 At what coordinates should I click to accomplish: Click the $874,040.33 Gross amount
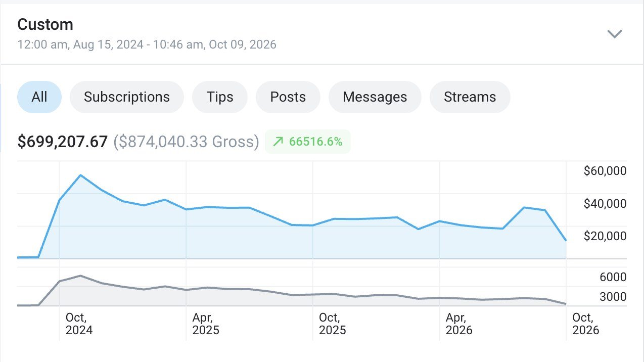tap(186, 142)
